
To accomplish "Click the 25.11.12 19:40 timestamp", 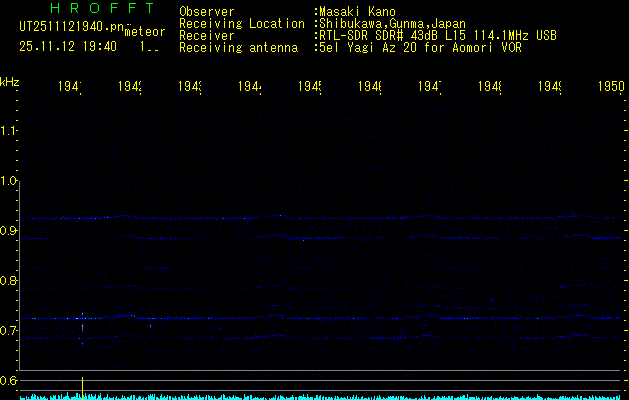I will tap(68, 46).
